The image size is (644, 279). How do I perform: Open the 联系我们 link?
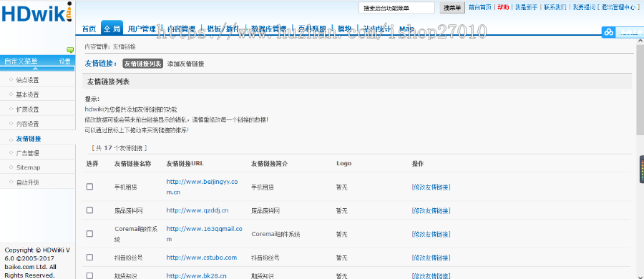[555, 7]
